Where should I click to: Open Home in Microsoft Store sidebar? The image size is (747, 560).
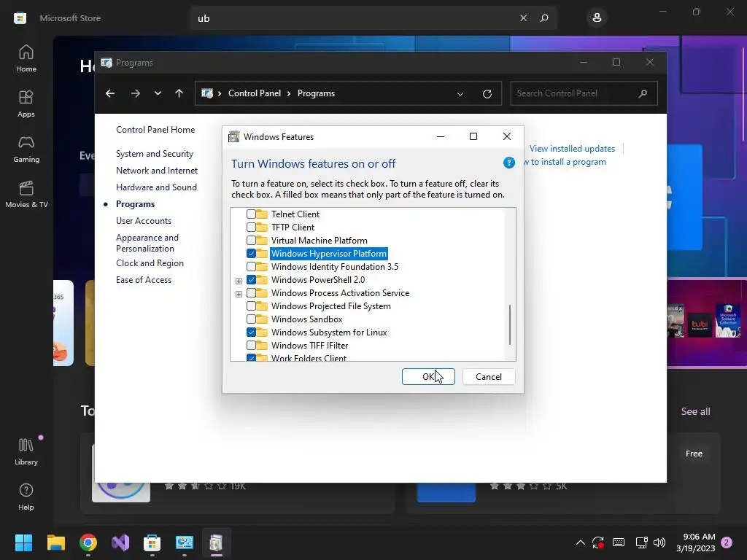(26, 58)
